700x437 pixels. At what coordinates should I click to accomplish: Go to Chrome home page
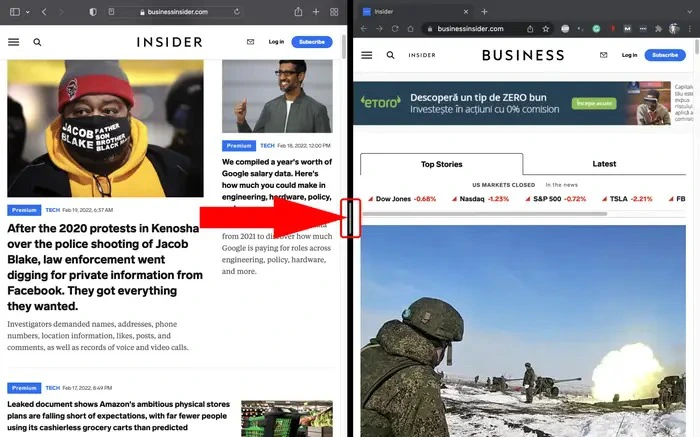point(410,29)
